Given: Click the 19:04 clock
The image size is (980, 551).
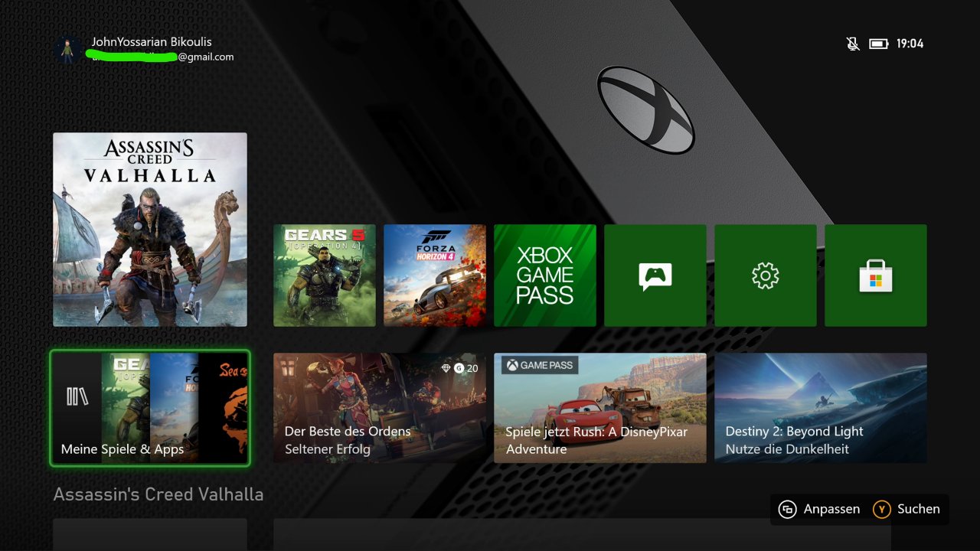Looking at the screenshot, I should pyautogui.click(x=910, y=44).
